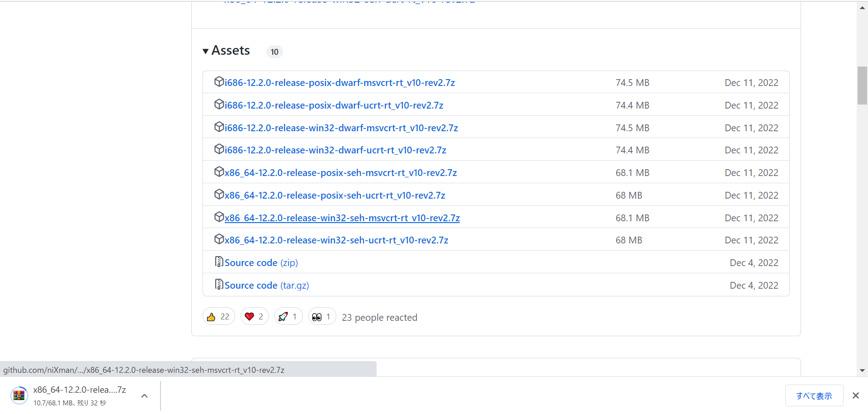Toggle the eyes reaction
This screenshot has height=414, width=868.
[x=322, y=317]
